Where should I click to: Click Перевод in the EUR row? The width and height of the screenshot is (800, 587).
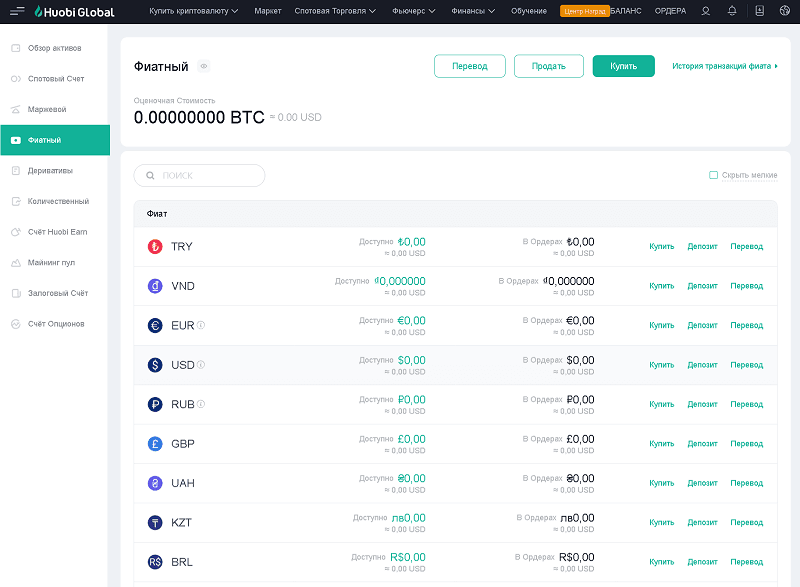(x=746, y=325)
